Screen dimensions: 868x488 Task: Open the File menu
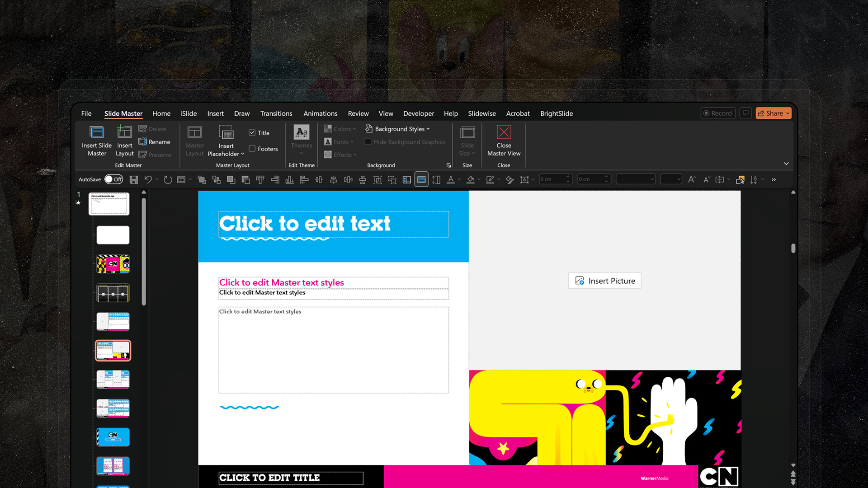(x=86, y=113)
